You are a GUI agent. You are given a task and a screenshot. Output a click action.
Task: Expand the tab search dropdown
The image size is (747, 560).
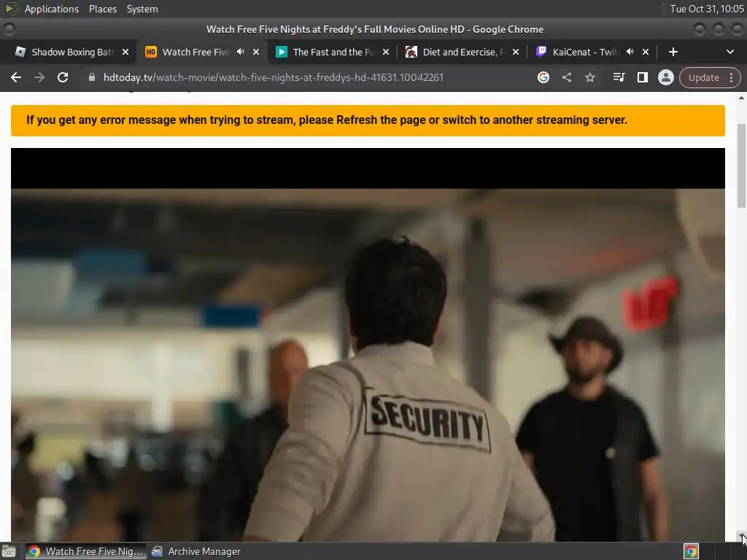729,52
